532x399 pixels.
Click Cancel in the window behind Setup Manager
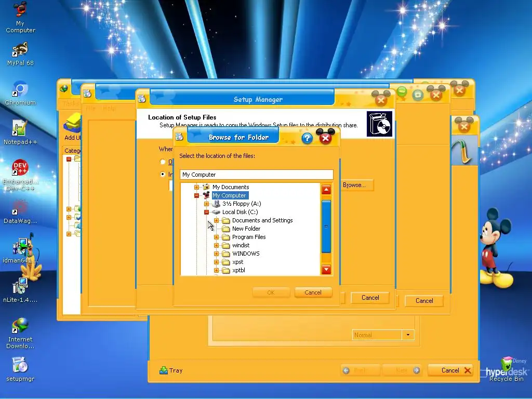[424, 301]
